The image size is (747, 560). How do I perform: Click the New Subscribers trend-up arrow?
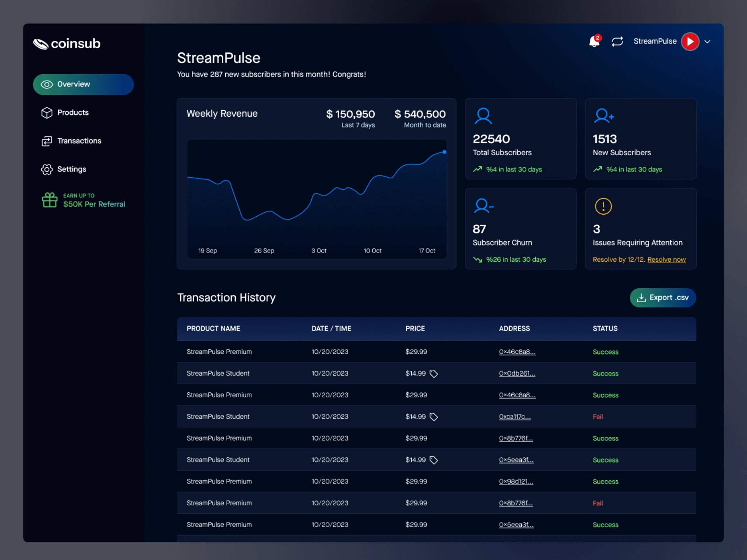[x=598, y=169]
